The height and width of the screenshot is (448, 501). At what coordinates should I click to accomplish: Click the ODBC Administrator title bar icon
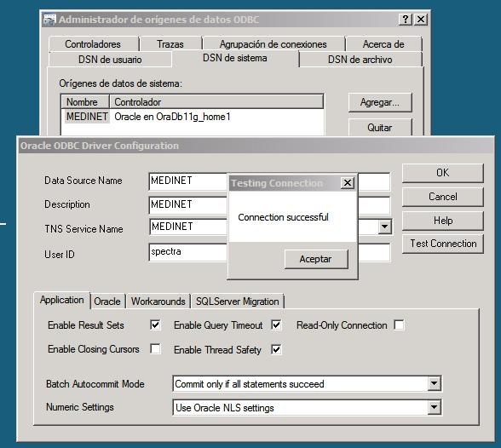[x=49, y=20]
